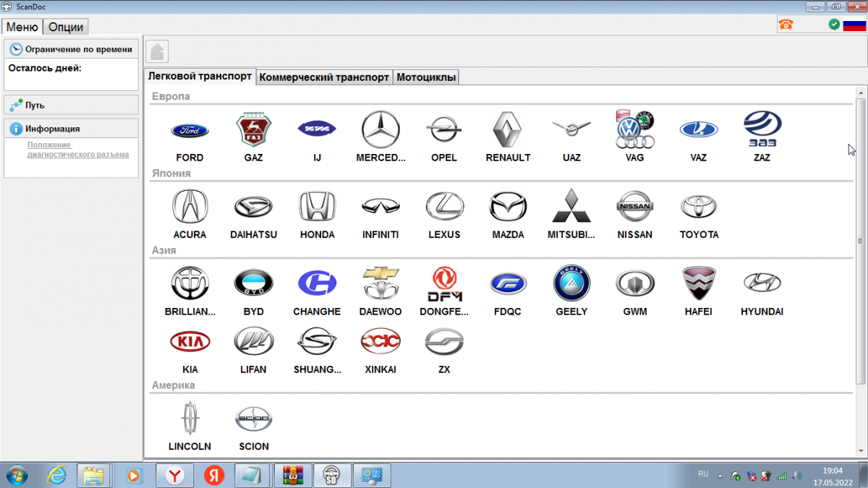Open the Мотоциклы tab
This screenshot has height=488, width=868.
pyautogui.click(x=426, y=77)
